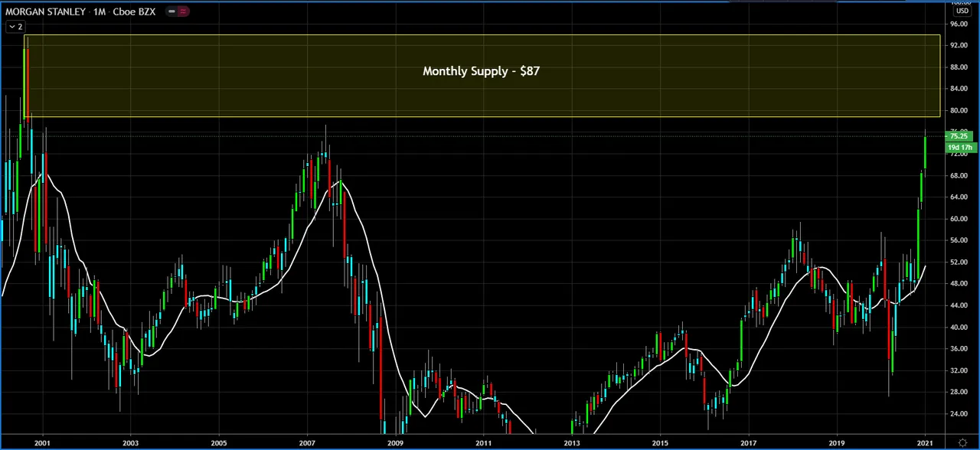Click the 2001 label on time axis
This screenshot has width=980, height=450.
tap(43, 442)
